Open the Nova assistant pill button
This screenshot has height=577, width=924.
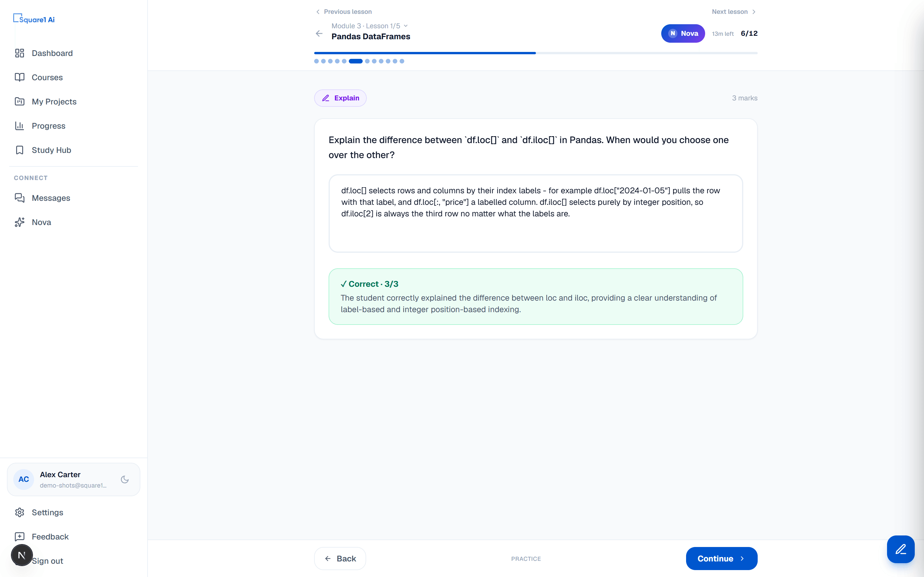(683, 33)
